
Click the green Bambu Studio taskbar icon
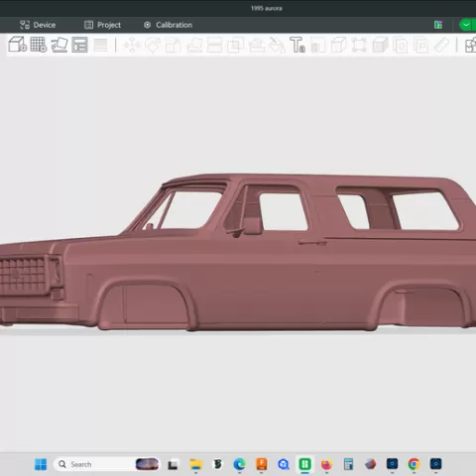click(x=304, y=464)
